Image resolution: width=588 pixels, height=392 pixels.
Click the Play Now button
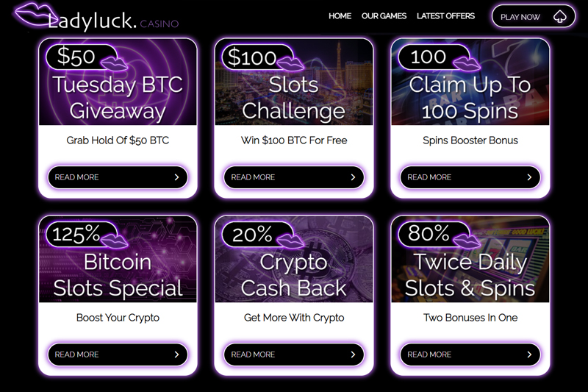[534, 16]
